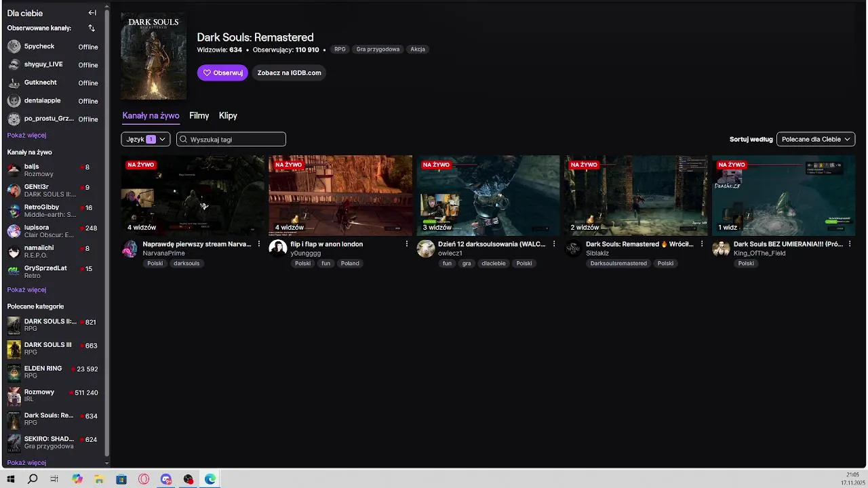
Task: Open GrySprzedLat live channel avatar
Action: [14, 272]
